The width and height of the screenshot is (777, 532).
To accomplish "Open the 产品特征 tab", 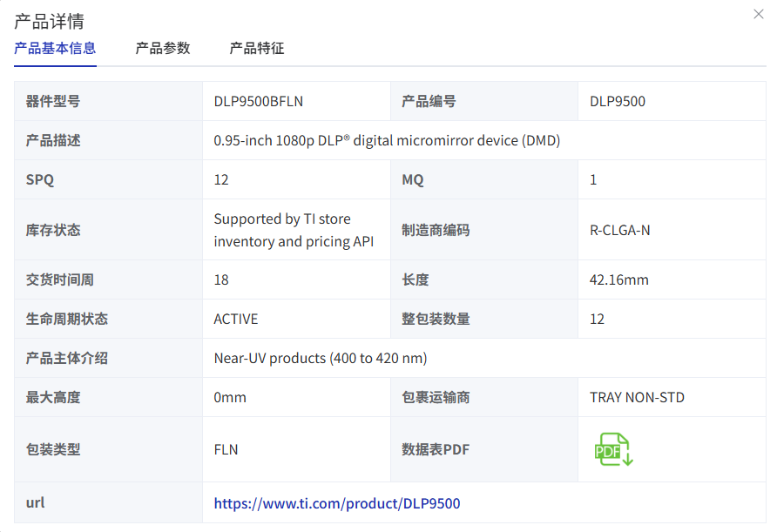I will tap(257, 48).
